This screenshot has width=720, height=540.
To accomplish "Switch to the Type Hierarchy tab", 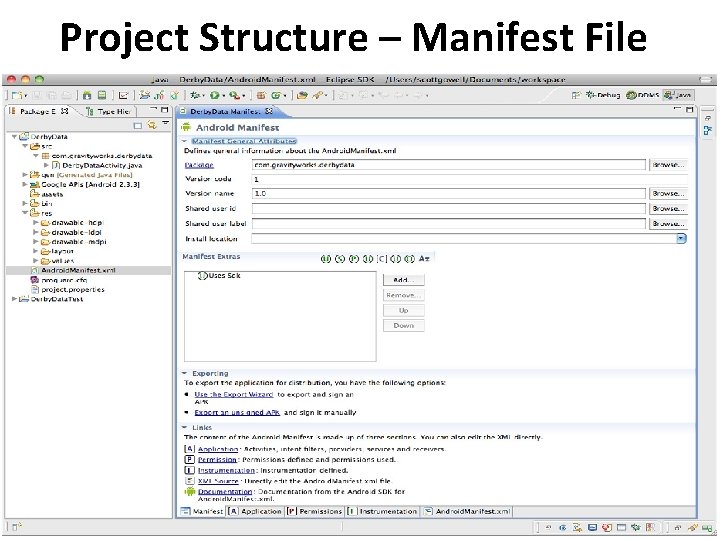I will click(108, 112).
